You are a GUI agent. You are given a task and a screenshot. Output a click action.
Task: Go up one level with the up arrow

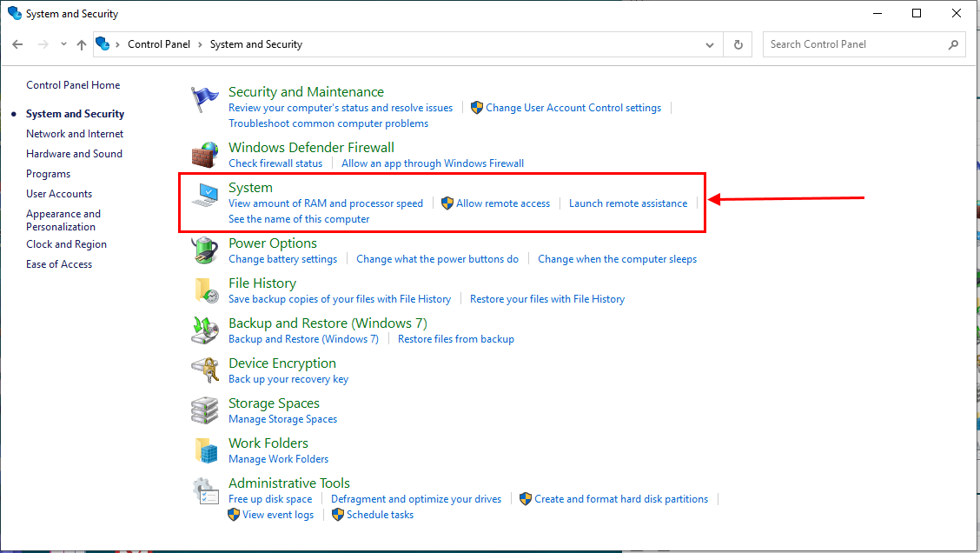pyautogui.click(x=82, y=44)
